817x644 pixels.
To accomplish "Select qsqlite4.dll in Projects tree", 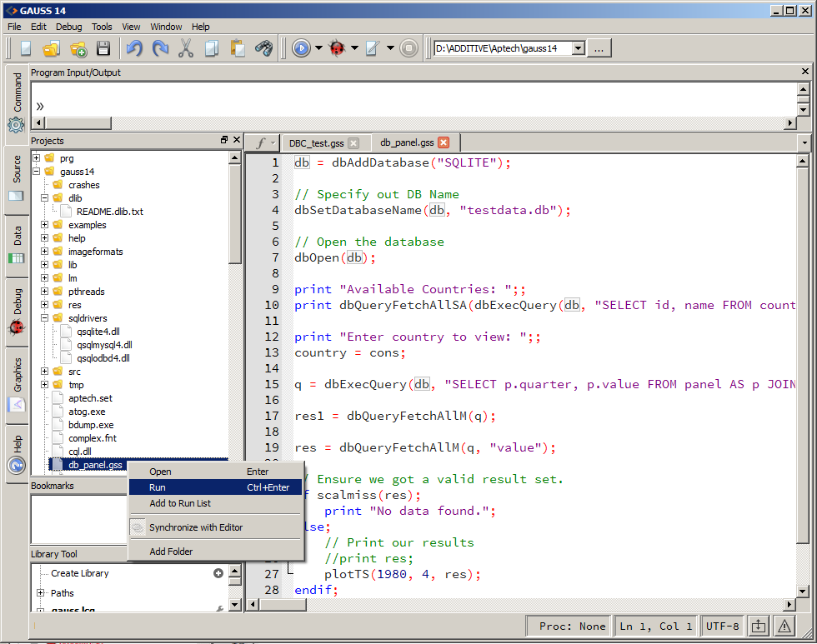I will coord(98,332).
